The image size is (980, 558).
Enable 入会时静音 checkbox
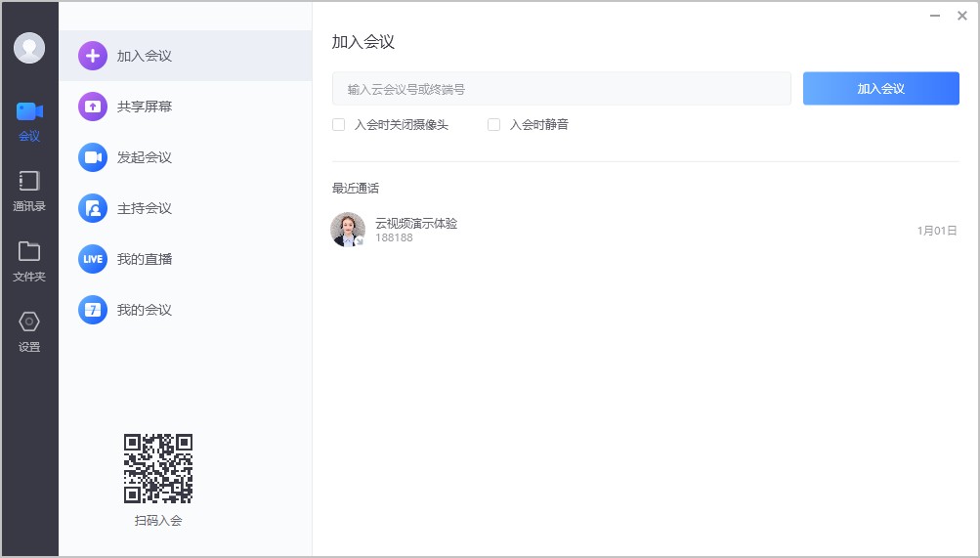point(493,124)
